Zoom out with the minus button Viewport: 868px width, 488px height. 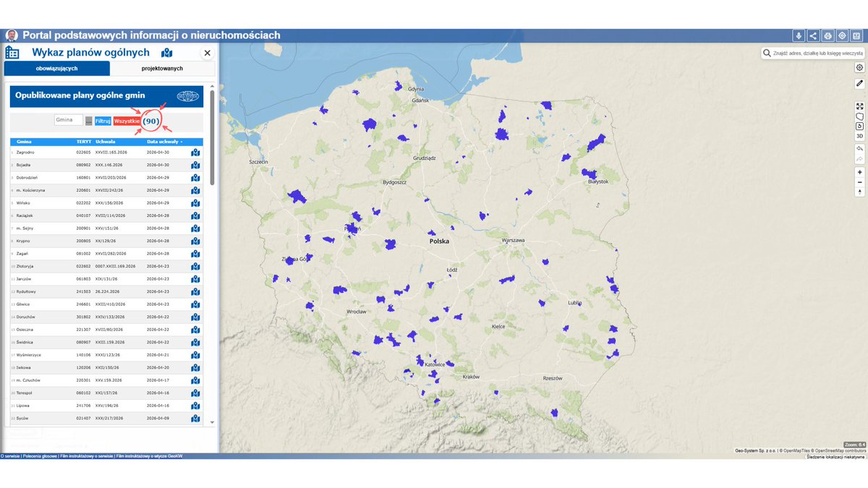859,182
